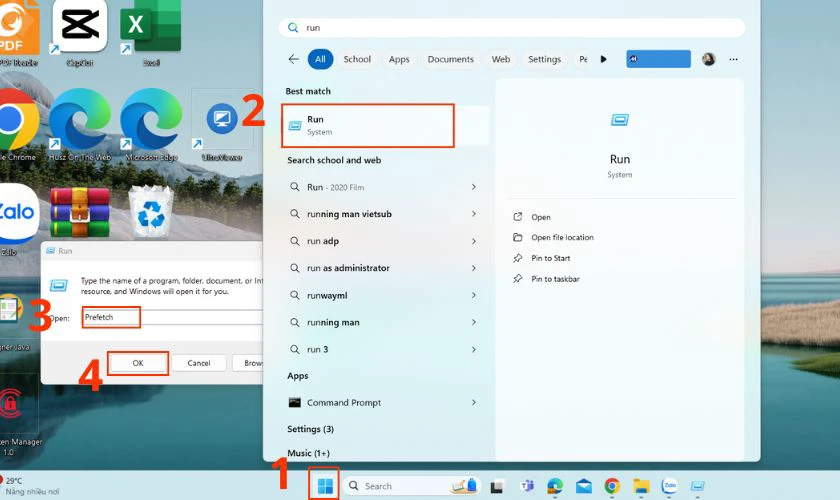Select the Settings search filter tab
This screenshot has width=840, height=500.
click(544, 59)
